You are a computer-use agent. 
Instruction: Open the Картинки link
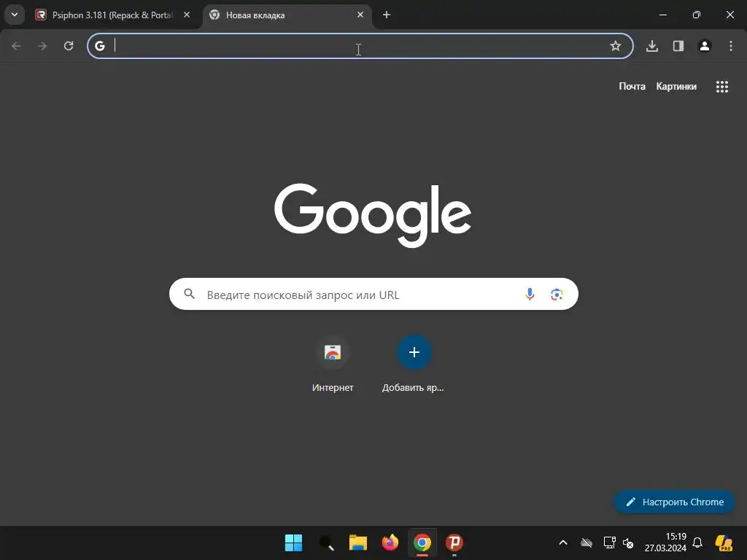click(676, 86)
